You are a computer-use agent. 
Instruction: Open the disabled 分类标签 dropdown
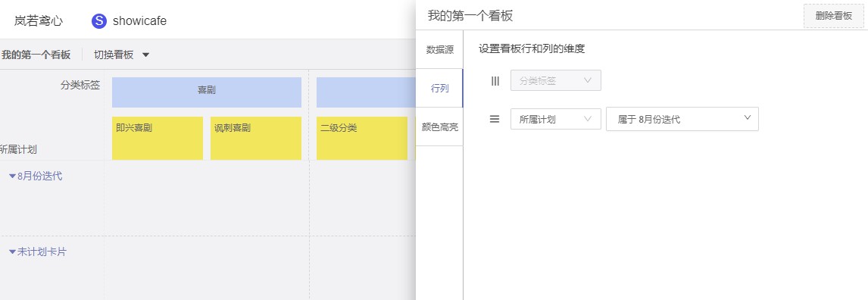(555, 81)
